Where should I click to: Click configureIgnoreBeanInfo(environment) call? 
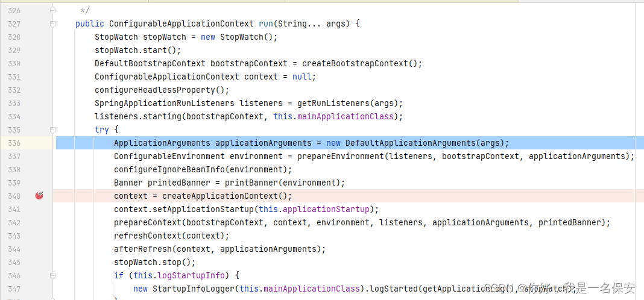click(x=200, y=169)
